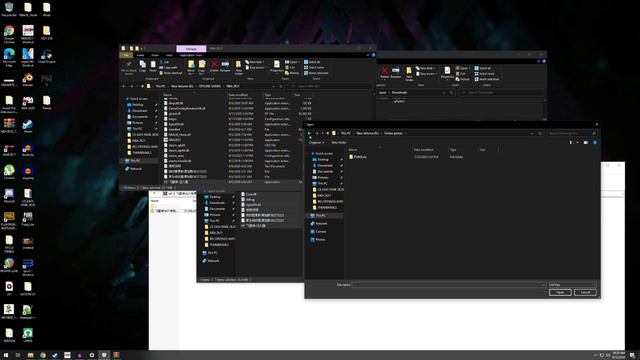
Task: Select Desktop in Open dialog sidebar
Action: click(x=323, y=160)
